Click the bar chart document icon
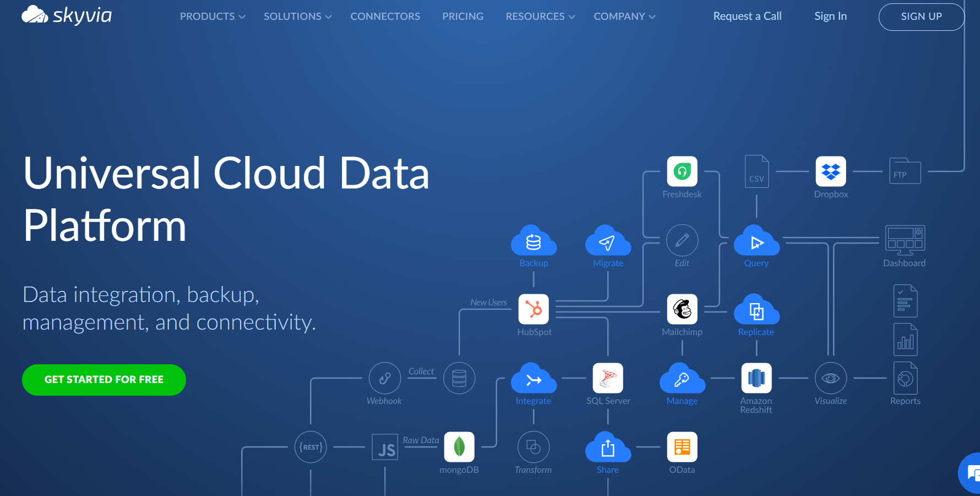Screen dimensions: 980x496 click(905, 339)
